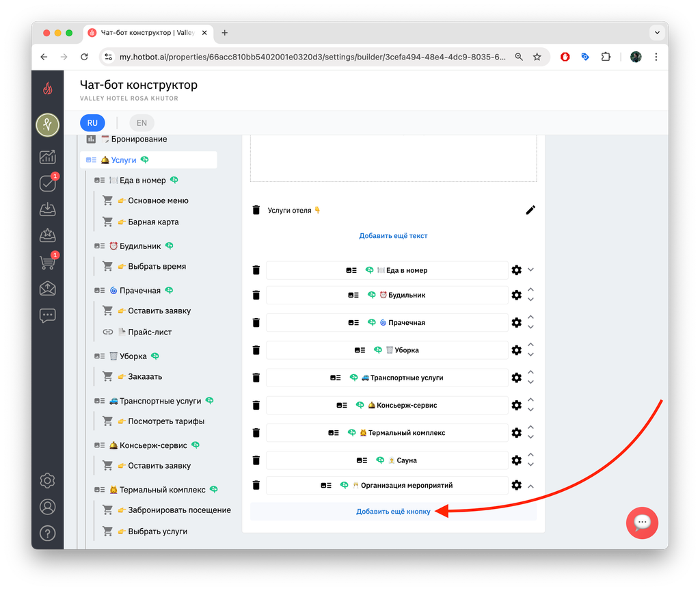This screenshot has width=700, height=591.
Task: Go back in browser history
Action: [x=44, y=57]
